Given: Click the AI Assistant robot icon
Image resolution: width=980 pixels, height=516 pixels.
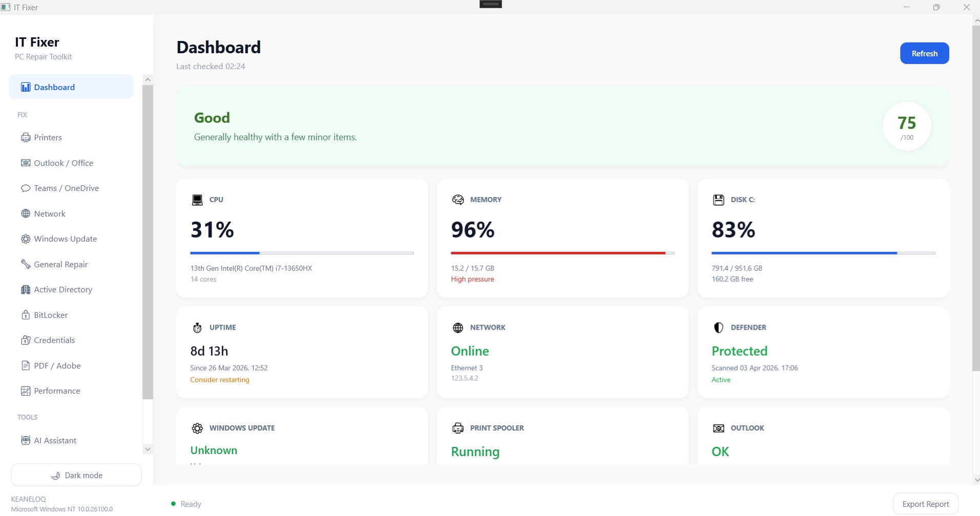Looking at the screenshot, I should 26,440.
